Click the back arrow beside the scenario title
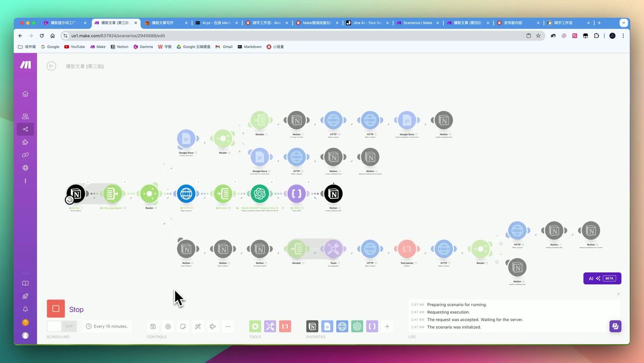This screenshot has height=363, width=644. coord(51,66)
